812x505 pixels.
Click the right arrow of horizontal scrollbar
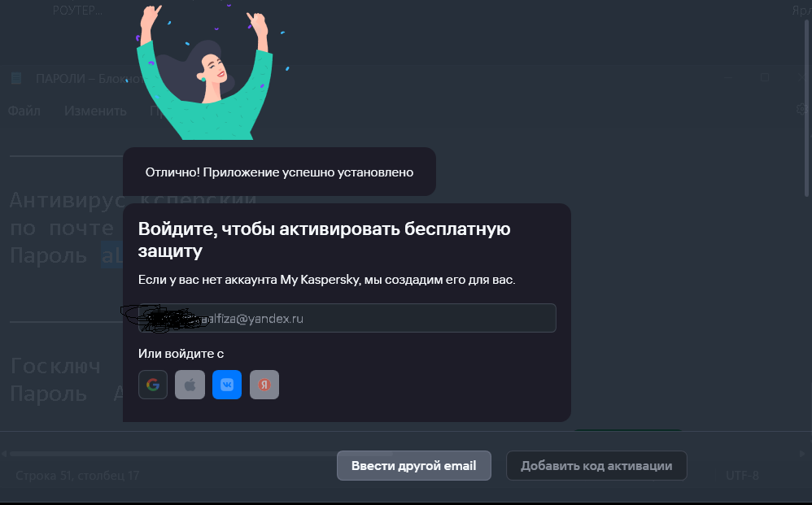tap(803, 454)
